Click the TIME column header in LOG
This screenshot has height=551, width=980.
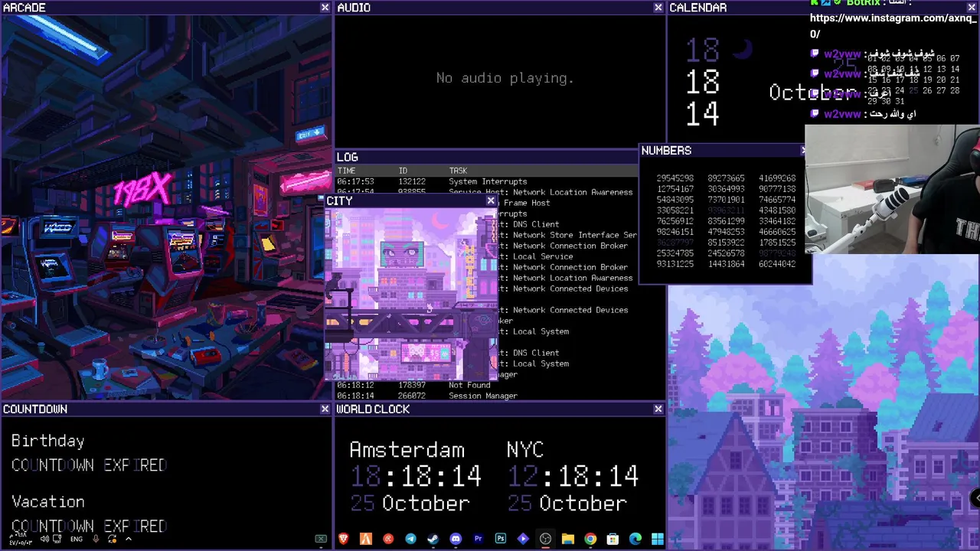(346, 171)
